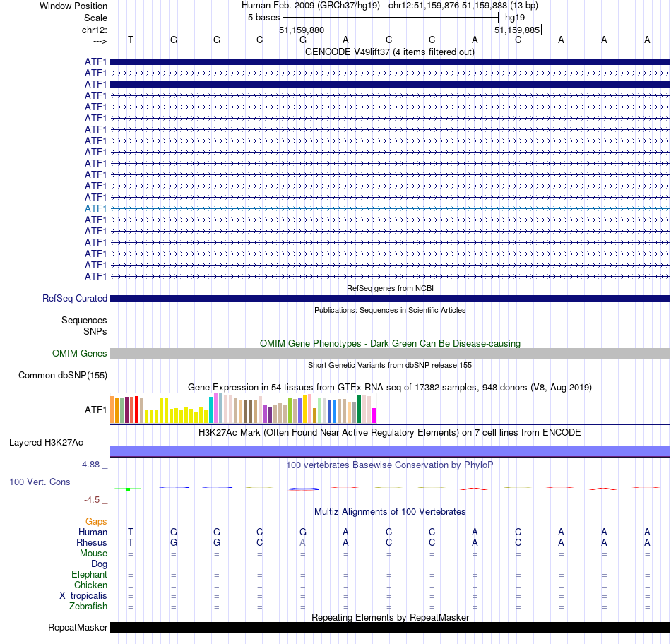Click the 100 Vert. Cons track label

pos(40,482)
